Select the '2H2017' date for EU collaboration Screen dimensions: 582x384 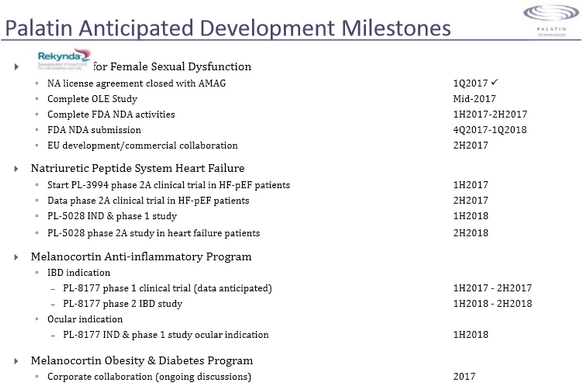tap(471, 145)
